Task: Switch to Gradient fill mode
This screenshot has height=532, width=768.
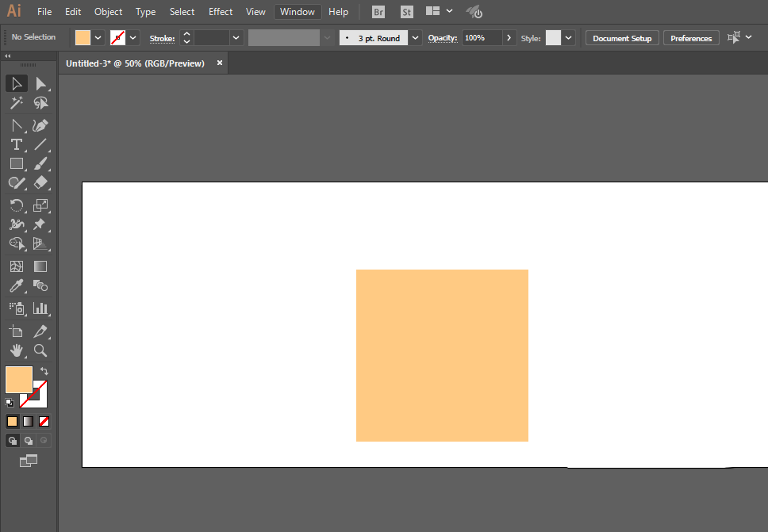Action: 29,421
